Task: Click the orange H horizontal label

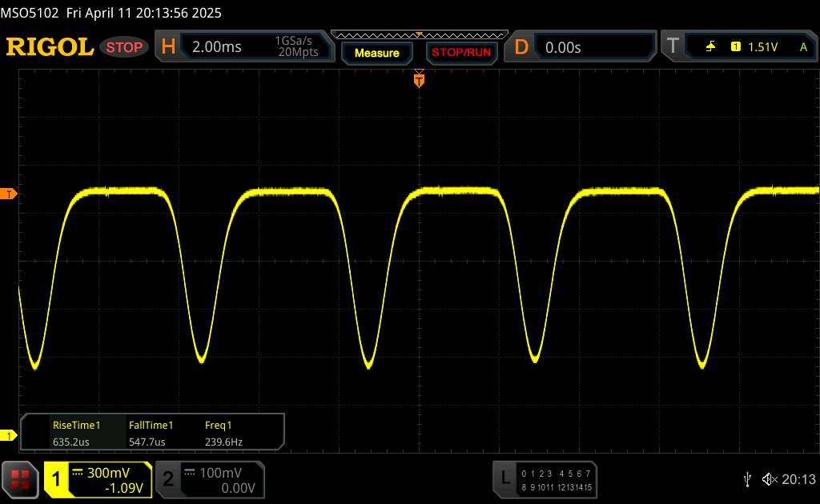Action: coord(168,47)
